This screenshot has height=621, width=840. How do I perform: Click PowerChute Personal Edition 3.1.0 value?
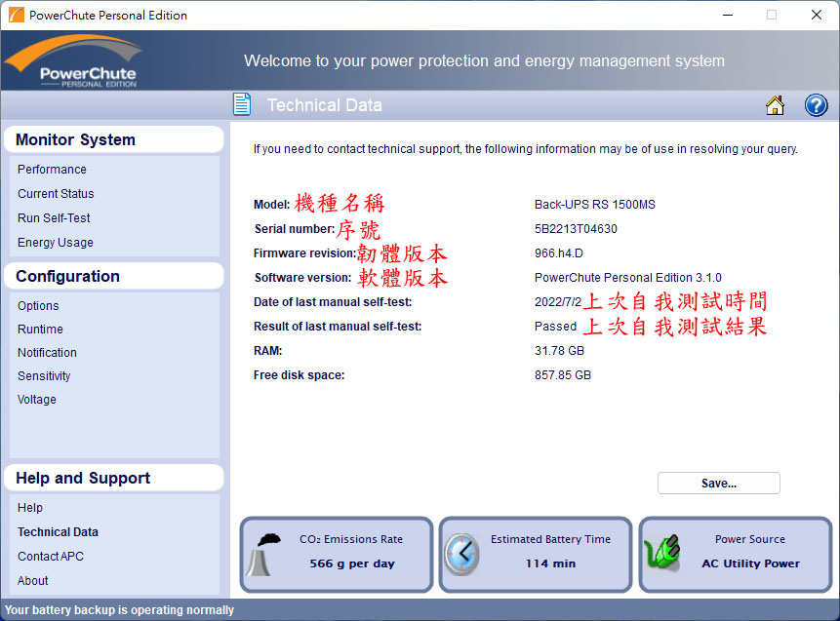[628, 278]
